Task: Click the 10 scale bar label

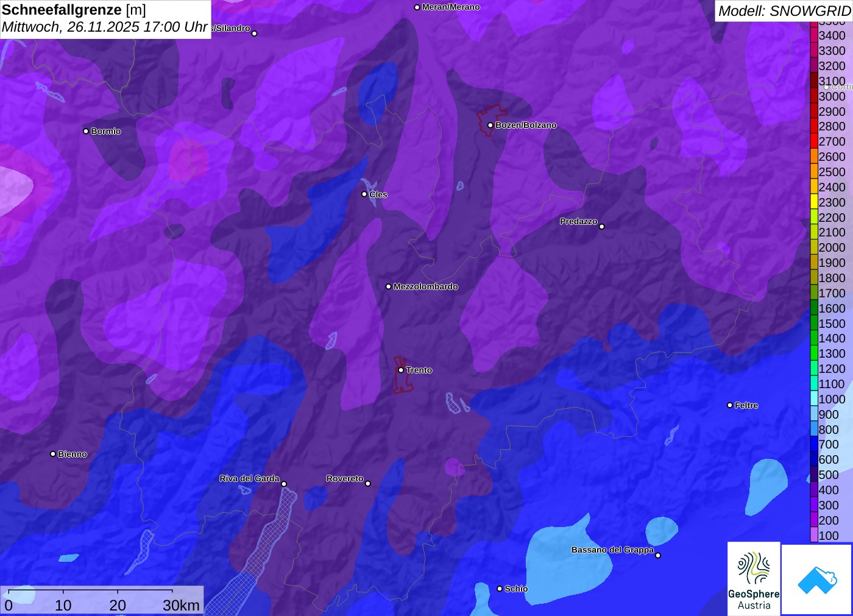Action: tap(63, 605)
